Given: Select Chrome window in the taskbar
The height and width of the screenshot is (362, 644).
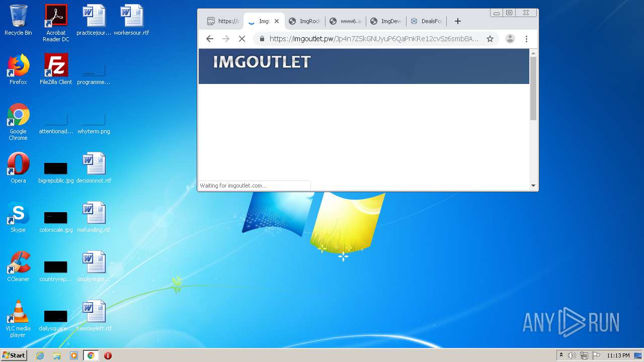Looking at the screenshot, I should point(91,355).
